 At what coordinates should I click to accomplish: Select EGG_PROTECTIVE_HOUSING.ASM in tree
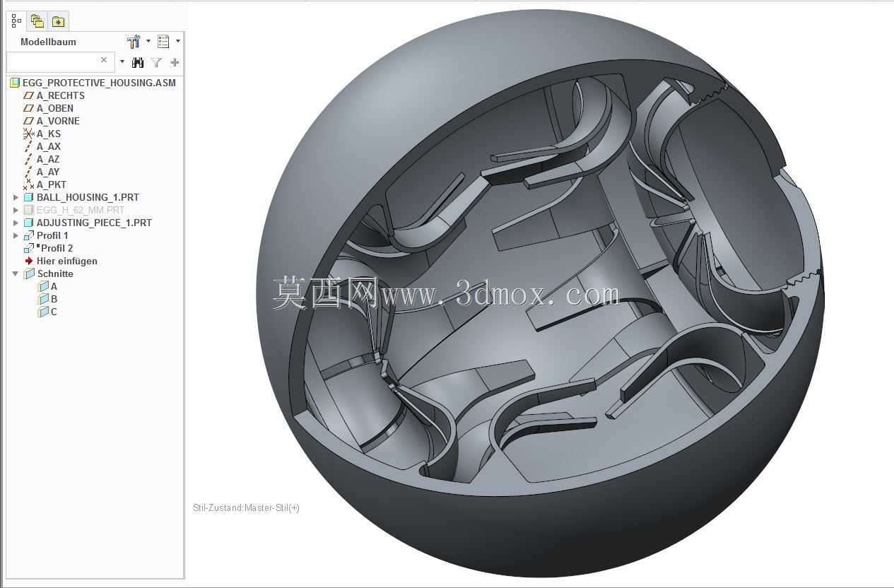point(99,83)
